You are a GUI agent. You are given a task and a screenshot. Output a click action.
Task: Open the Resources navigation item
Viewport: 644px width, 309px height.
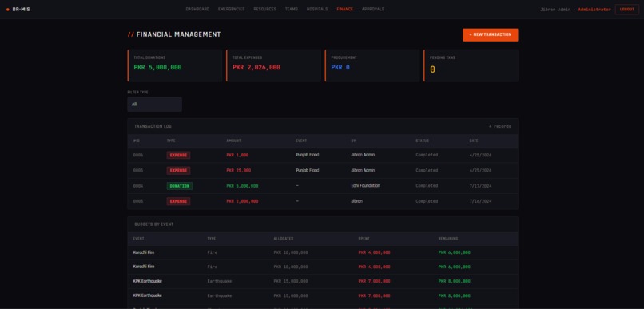(x=265, y=9)
